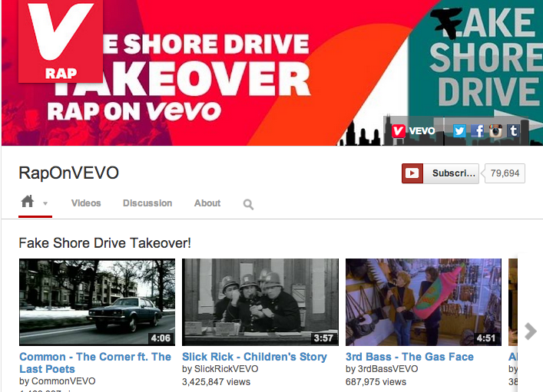Screen dimensions: 543x392
Task: Show next videos with the right chevron
Action: pos(530,331)
